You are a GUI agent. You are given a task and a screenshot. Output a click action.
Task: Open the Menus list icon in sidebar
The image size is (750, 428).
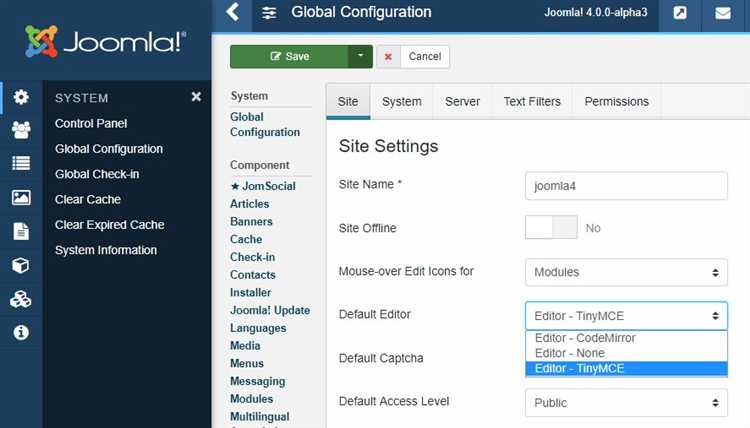click(x=20, y=164)
